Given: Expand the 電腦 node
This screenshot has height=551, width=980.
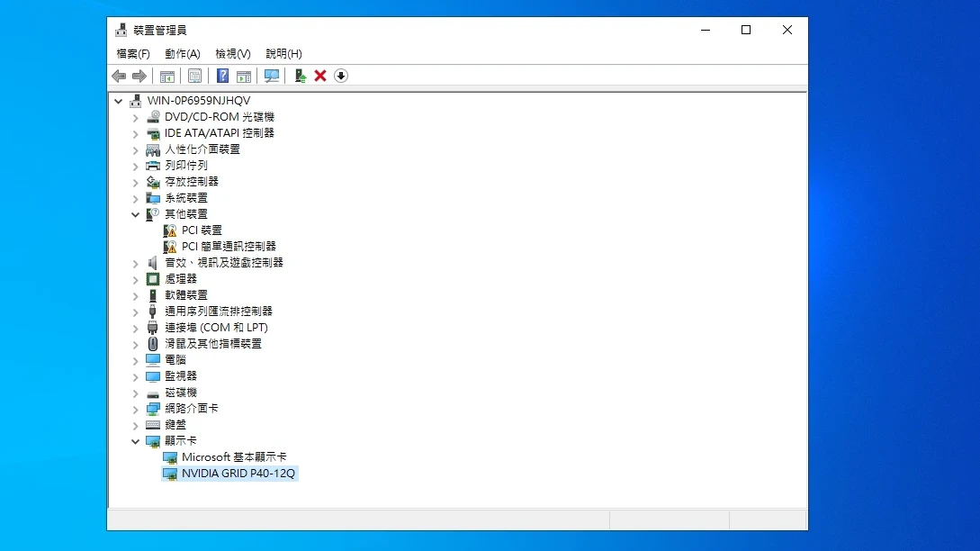Looking at the screenshot, I should tap(135, 361).
